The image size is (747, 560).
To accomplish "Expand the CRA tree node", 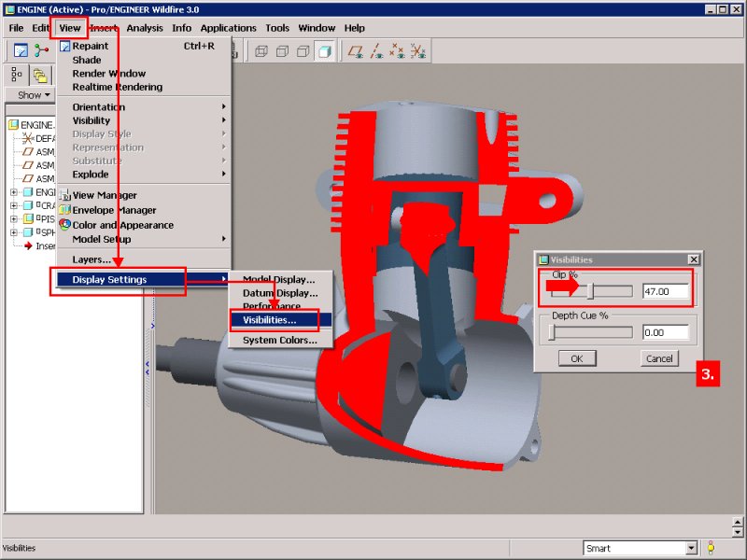I will pos(14,205).
